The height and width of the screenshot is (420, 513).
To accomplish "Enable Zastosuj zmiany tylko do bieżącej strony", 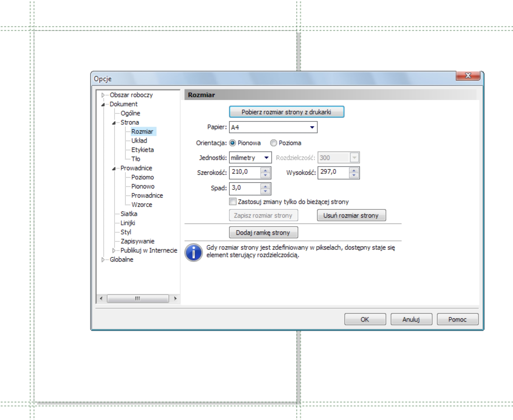I will 233,202.
